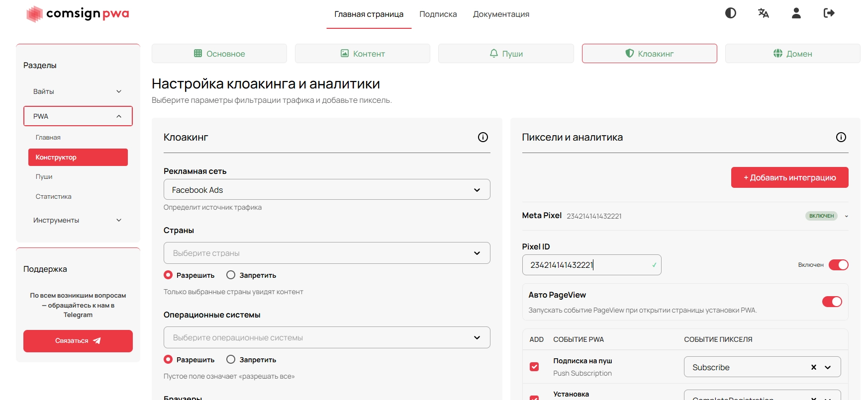The width and height of the screenshot is (868, 400).
Task: Toggle the Включен pixel switch
Action: point(839,265)
